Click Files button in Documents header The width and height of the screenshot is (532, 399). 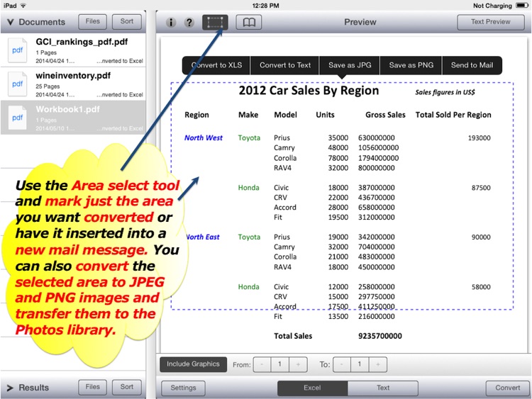[x=93, y=22]
